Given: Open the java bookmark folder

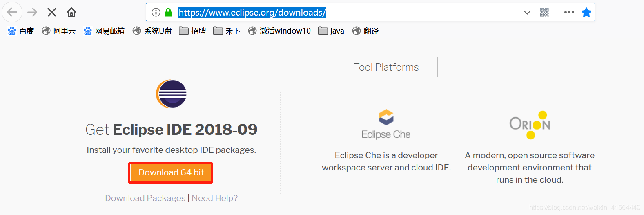Looking at the screenshot, I should pos(331,31).
